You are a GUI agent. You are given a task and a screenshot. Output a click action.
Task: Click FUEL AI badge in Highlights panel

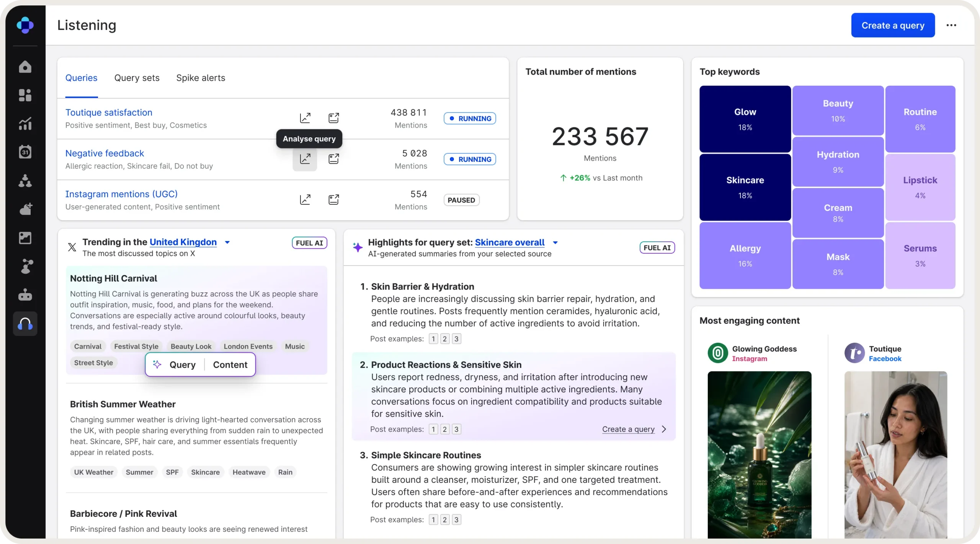coord(657,248)
